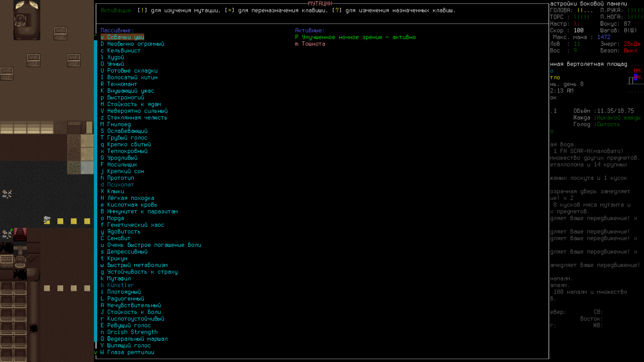644x362 pixels.
Task: Select the Пассивные column header
Action: (117, 31)
